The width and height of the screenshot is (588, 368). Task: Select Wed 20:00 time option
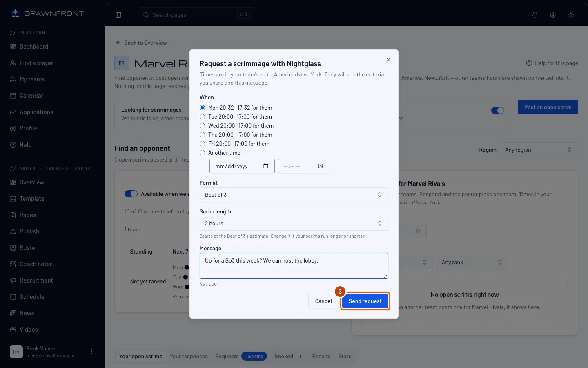202,126
